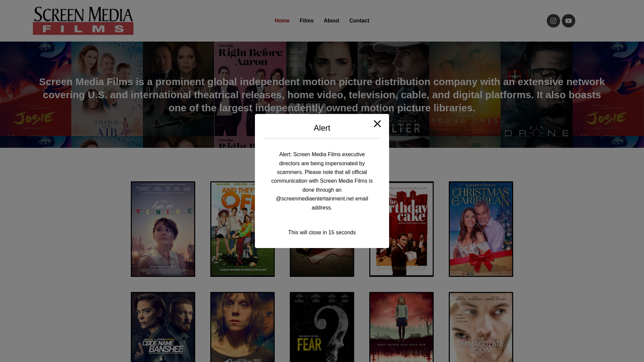Open the dark poster partly hidden behind the alert

pos(322,262)
